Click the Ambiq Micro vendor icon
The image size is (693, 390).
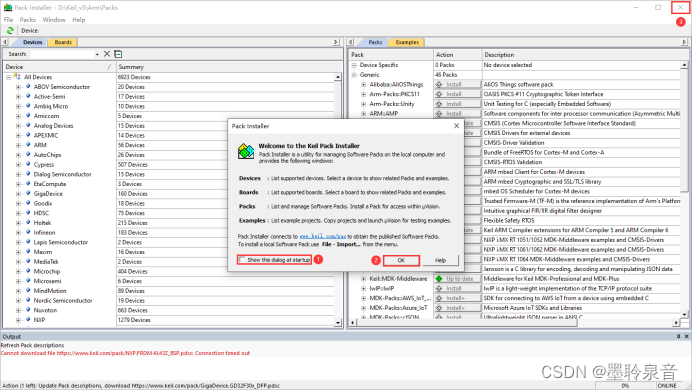click(x=28, y=106)
